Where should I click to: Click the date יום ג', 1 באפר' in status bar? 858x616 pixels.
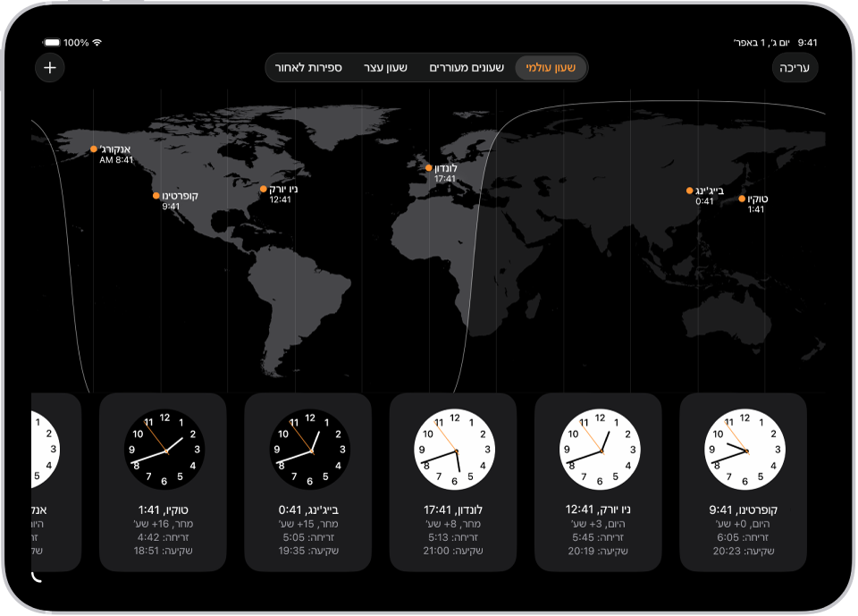761,43
